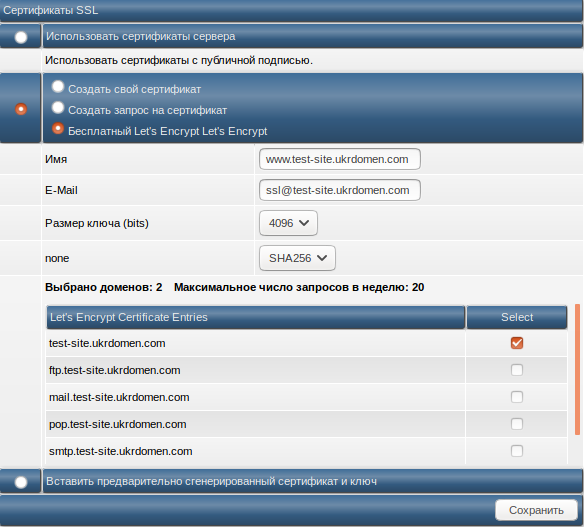
Task: Select "Использовать сертификаты сервера" radio button
Action: tap(21, 37)
